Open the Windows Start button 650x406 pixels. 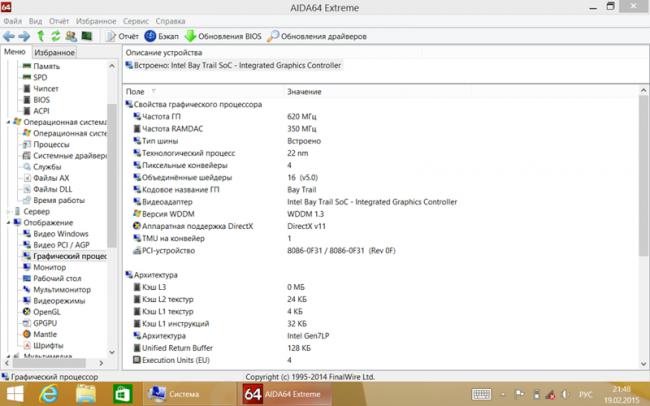[15, 394]
